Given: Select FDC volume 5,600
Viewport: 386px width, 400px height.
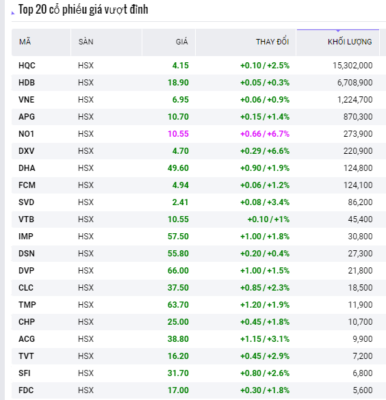Looking at the screenshot, I should coord(362,390).
